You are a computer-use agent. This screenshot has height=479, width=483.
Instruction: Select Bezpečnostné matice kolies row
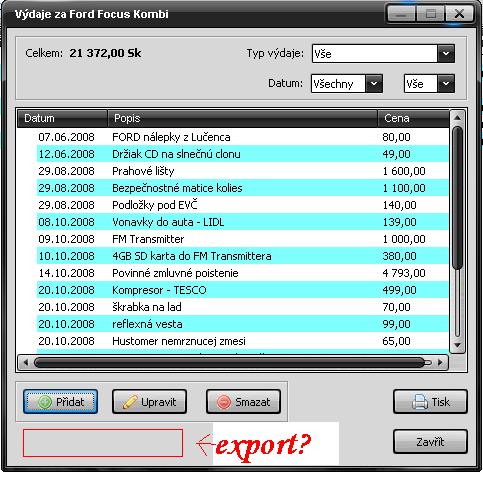click(x=242, y=188)
